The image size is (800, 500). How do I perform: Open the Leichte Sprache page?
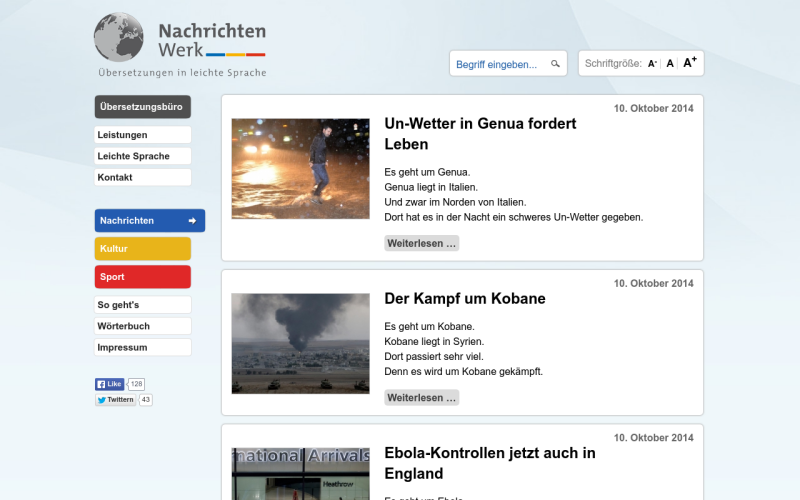[x=143, y=156]
